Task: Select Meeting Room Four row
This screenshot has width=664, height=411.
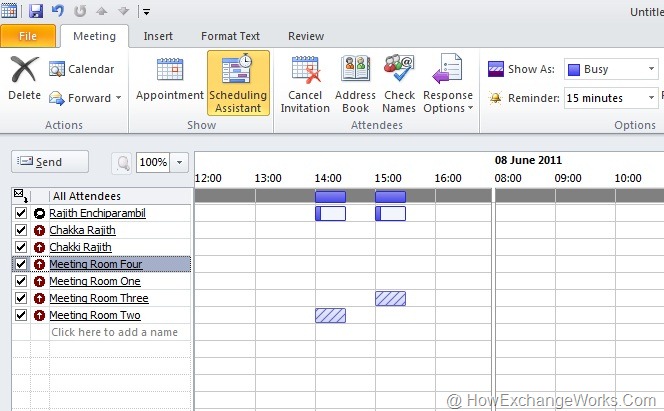Action: coord(102,264)
